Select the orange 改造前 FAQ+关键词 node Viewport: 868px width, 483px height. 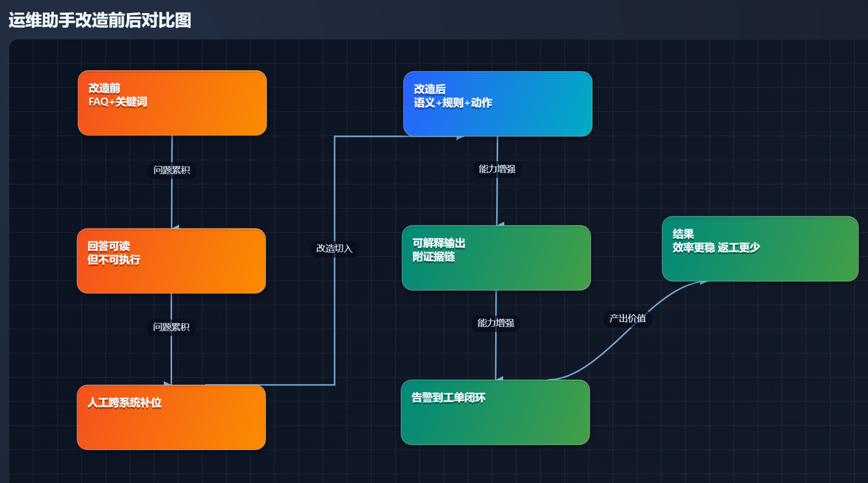click(x=172, y=102)
